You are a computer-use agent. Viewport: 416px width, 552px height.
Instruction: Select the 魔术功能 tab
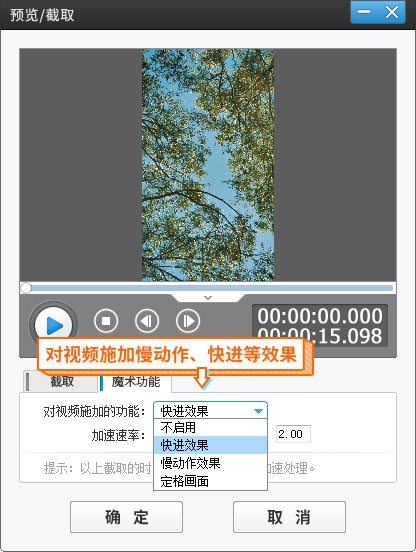pos(135,381)
